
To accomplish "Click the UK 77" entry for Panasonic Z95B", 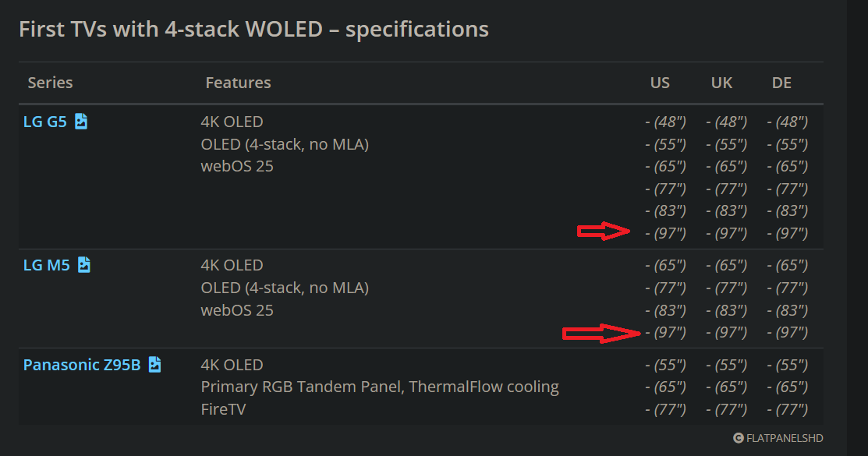I will pos(726,409).
